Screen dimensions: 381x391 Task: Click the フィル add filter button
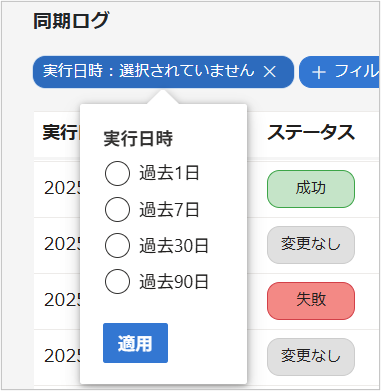pyautogui.click(x=339, y=72)
